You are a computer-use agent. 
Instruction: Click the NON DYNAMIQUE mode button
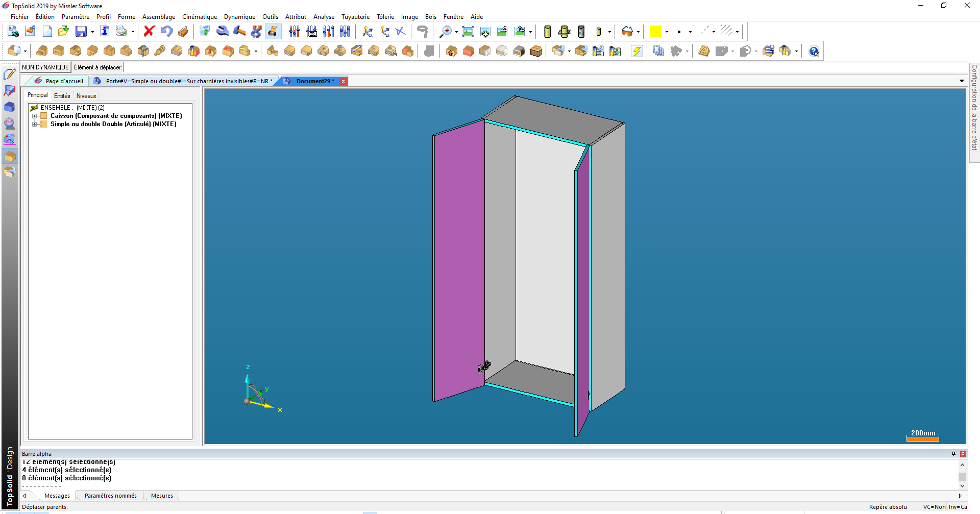(x=45, y=67)
